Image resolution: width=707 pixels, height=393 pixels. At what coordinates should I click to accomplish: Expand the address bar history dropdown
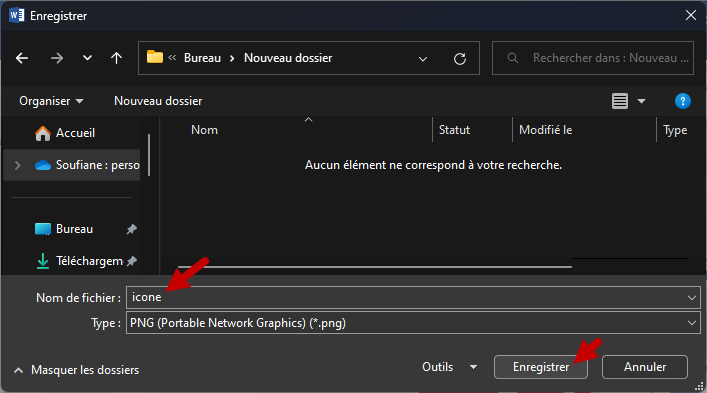[x=423, y=59]
